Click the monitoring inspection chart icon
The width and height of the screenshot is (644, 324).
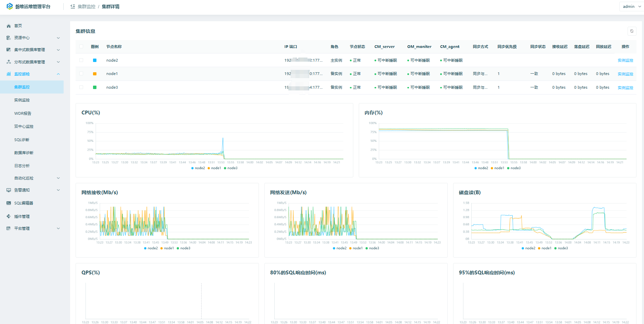9,74
